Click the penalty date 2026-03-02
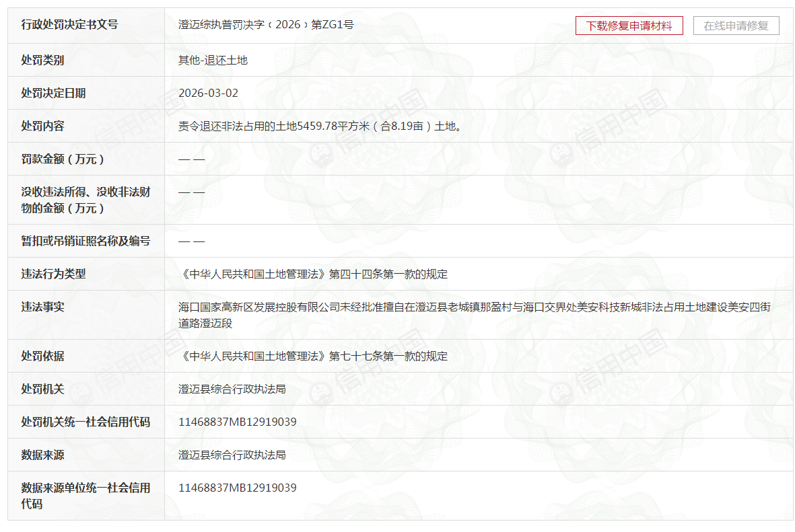The height and width of the screenshot is (532, 795). [208, 93]
